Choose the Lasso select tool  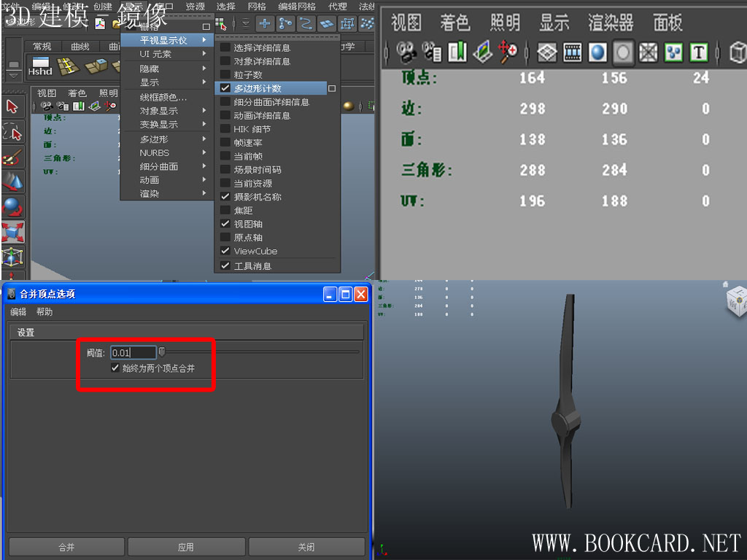pyautogui.click(x=12, y=132)
